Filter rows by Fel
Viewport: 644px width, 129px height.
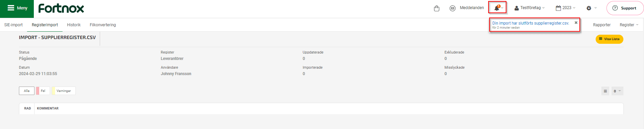(43, 91)
